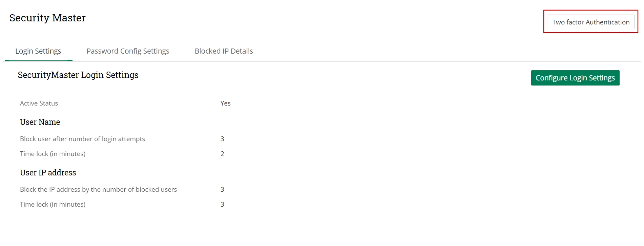Screen dimensions: 644x246
Task: Select the Block IP address by blocked users label
Action: click(x=98, y=189)
